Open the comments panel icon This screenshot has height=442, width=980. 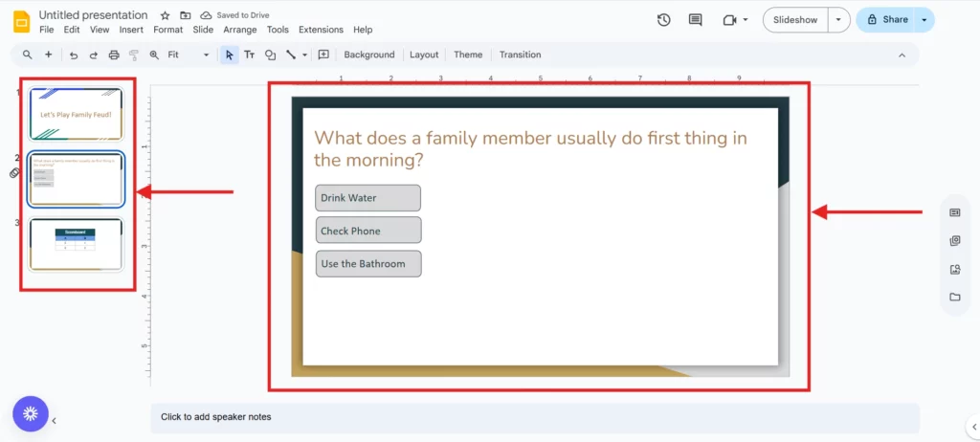click(x=695, y=20)
